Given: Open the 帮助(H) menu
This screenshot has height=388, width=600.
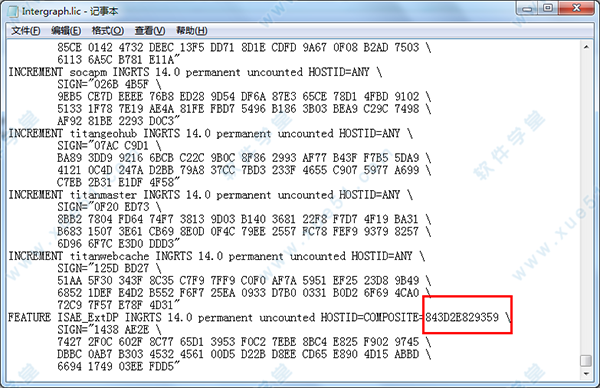Looking at the screenshot, I should [x=191, y=31].
